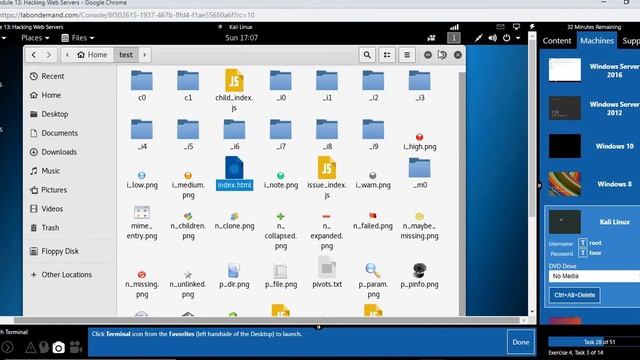Select Home in path bar
Image resolution: width=640 pixels, height=360 pixels.
[x=93, y=55]
